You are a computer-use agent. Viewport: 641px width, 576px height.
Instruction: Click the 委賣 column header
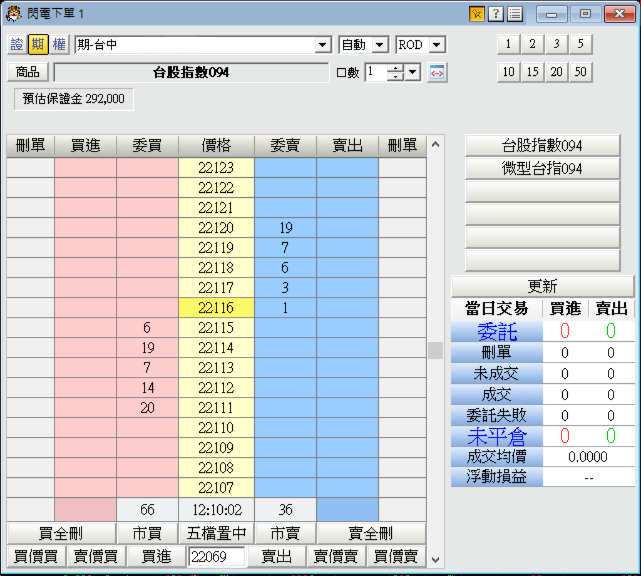(285, 146)
